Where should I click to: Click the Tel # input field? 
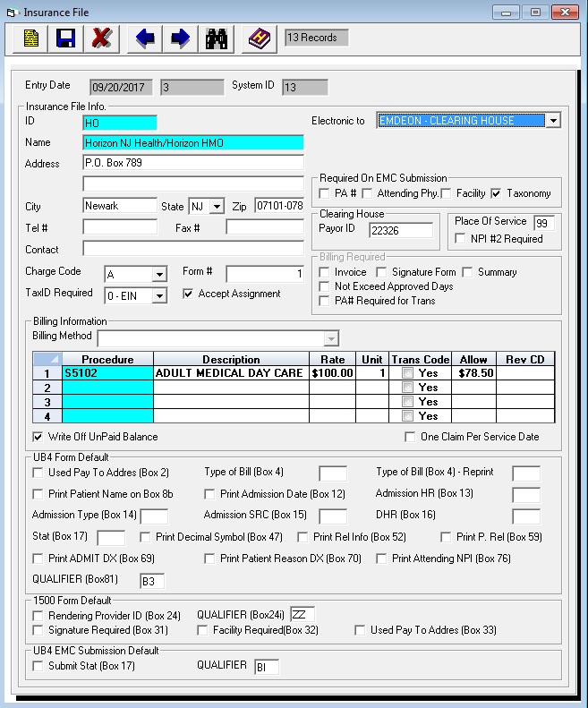click(x=120, y=227)
